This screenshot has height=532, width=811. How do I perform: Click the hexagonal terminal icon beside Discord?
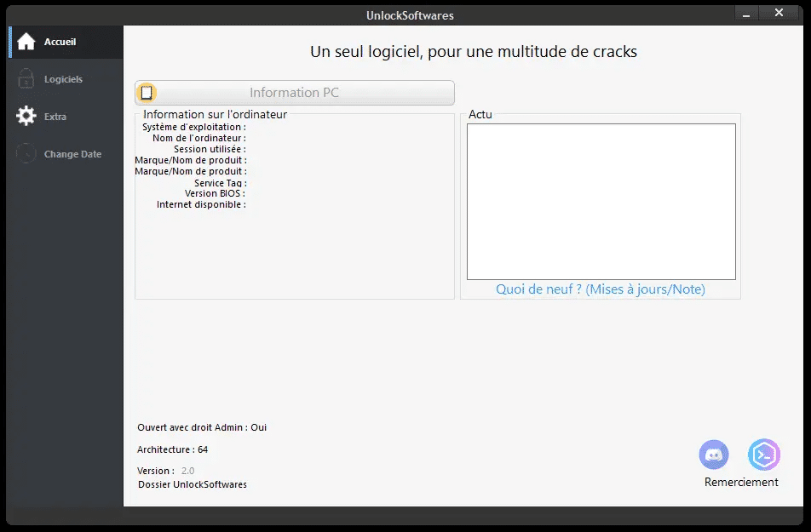762,455
